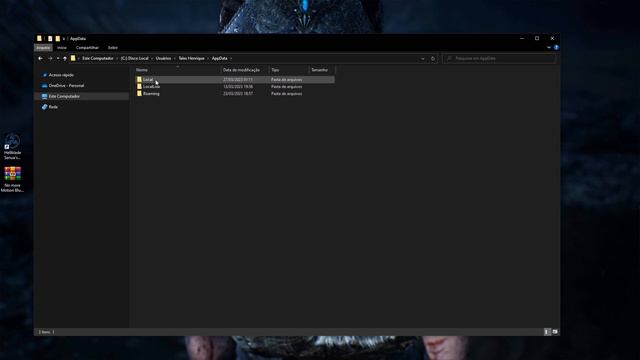This screenshot has width=640, height=360.
Task: Go up one folder level
Action: click(64, 58)
